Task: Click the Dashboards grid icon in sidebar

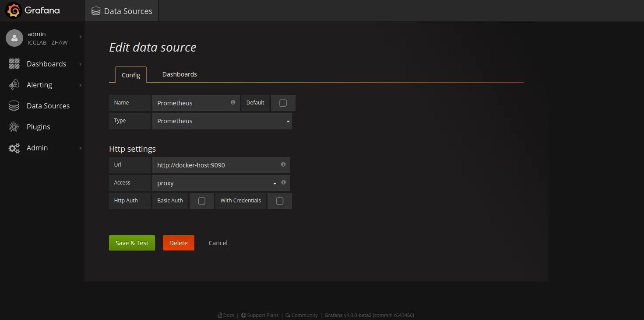Action: (14, 64)
